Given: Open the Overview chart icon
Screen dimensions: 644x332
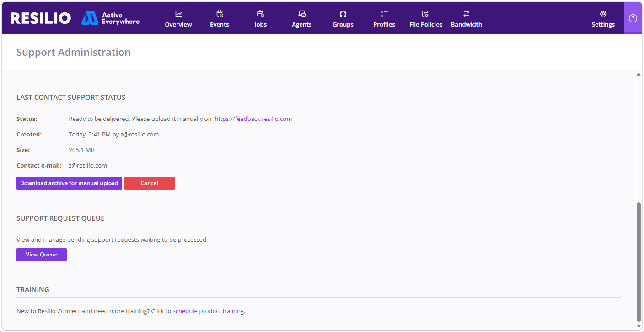Looking at the screenshot, I should (178, 14).
